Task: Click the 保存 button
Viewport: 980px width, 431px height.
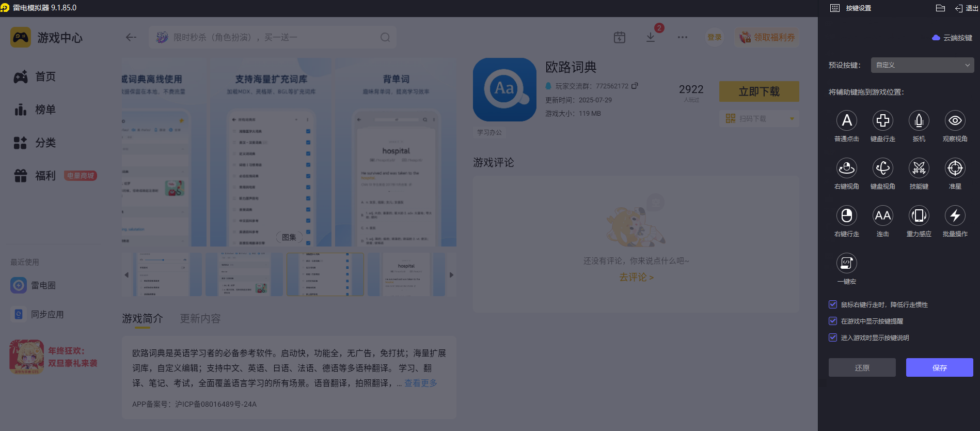Action: (940, 367)
